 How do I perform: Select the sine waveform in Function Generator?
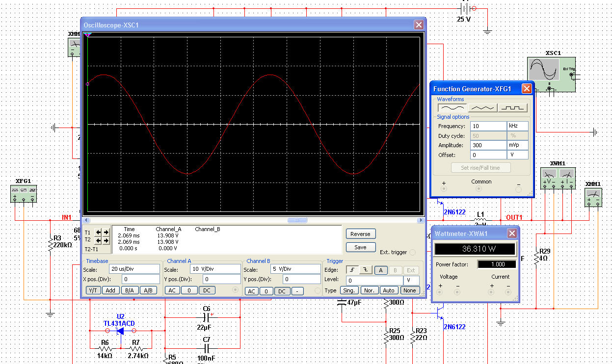pyautogui.click(x=452, y=107)
